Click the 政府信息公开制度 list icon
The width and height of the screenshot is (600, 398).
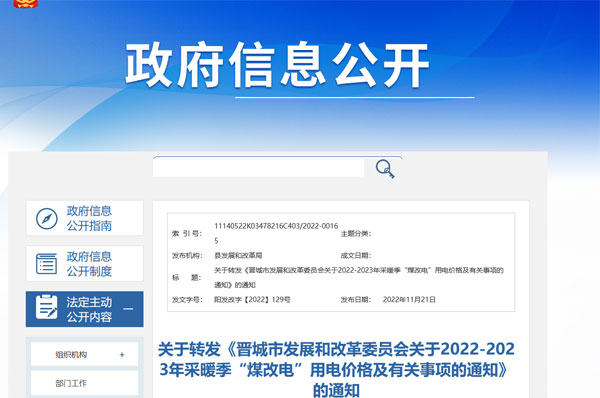pyautogui.click(x=47, y=264)
